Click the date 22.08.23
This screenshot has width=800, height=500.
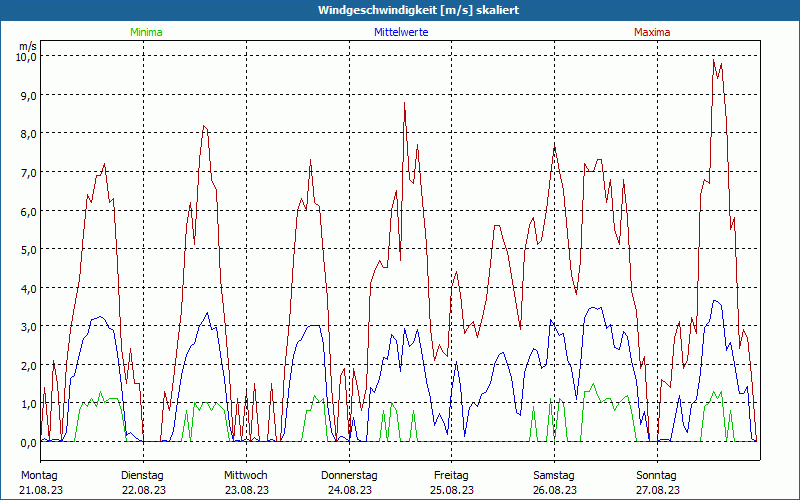click(x=144, y=490)
